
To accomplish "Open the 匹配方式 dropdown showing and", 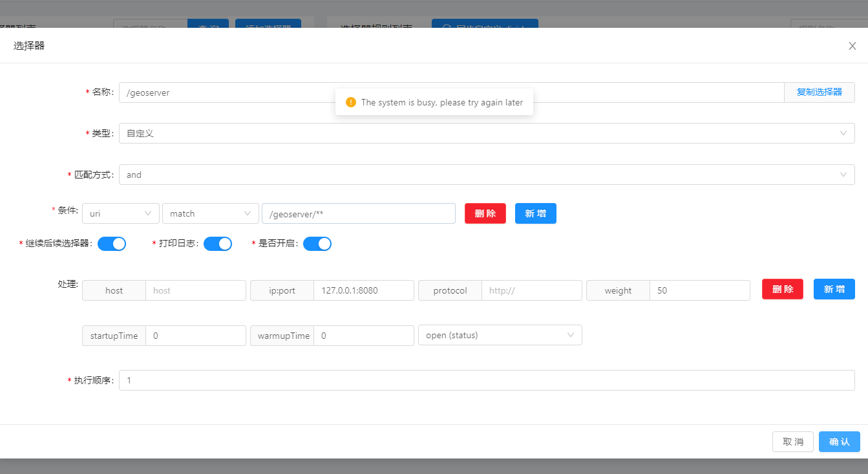I will tap(487, 175).
